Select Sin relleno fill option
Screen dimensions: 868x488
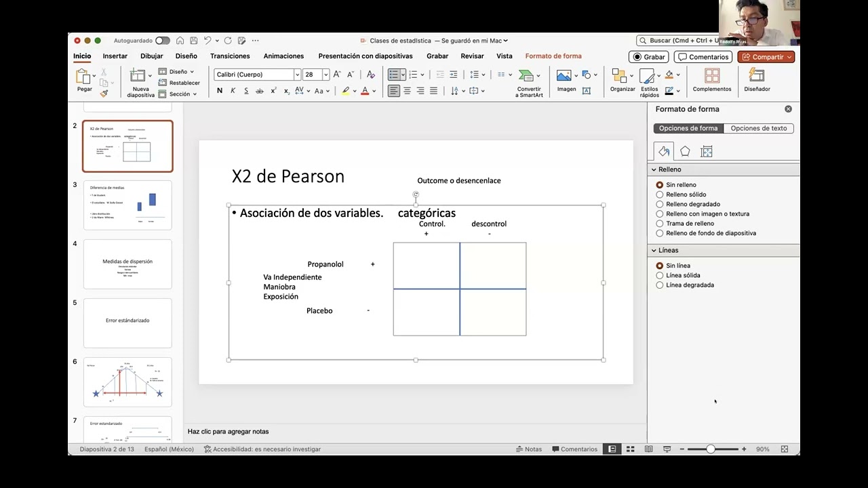coord(660,185)
